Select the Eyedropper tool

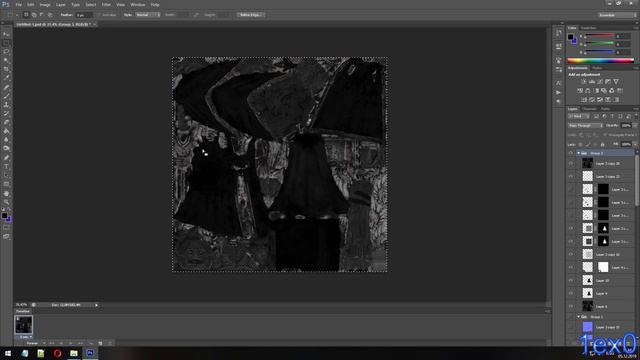pos(6,78)
